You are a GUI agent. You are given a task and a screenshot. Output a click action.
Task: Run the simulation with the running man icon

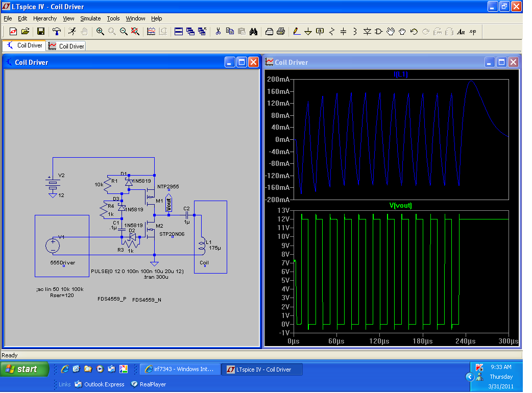(72, 32)
